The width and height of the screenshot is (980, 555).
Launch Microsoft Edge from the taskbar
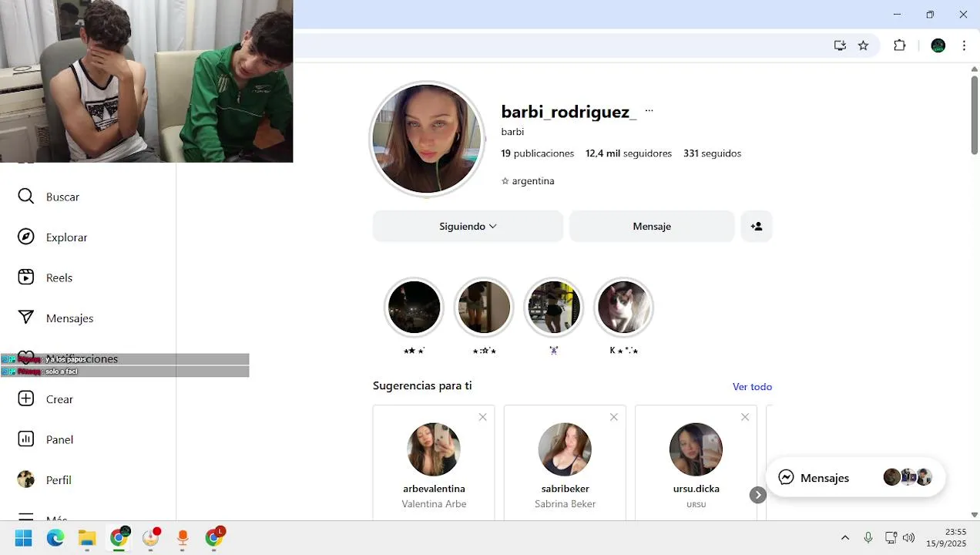point(55,538)
